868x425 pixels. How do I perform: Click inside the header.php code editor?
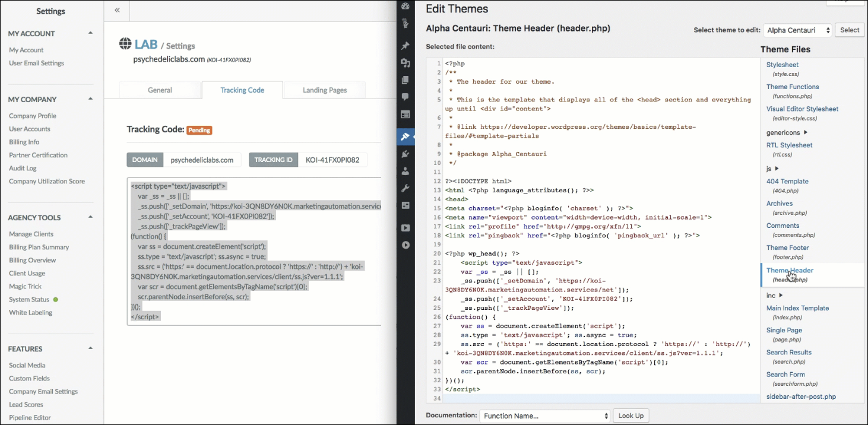click(x=593, y=230)
